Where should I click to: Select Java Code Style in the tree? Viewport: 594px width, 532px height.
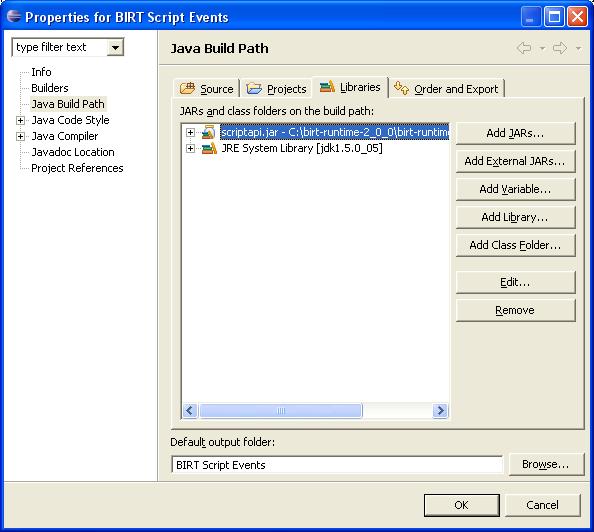(70, 120)
